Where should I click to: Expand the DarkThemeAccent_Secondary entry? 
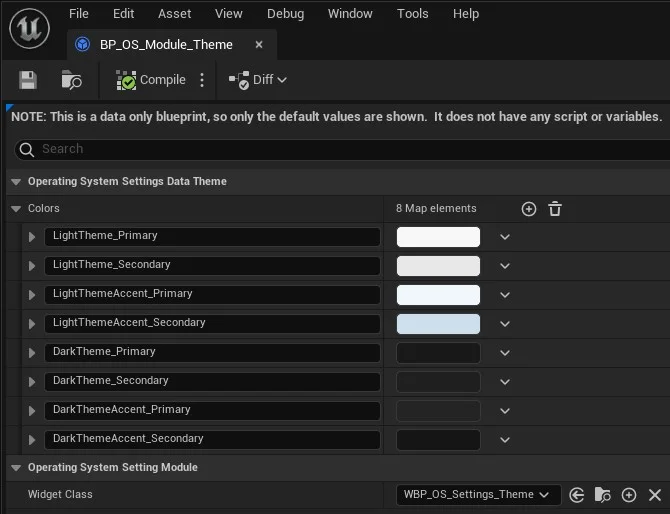[x=32, y=440]
